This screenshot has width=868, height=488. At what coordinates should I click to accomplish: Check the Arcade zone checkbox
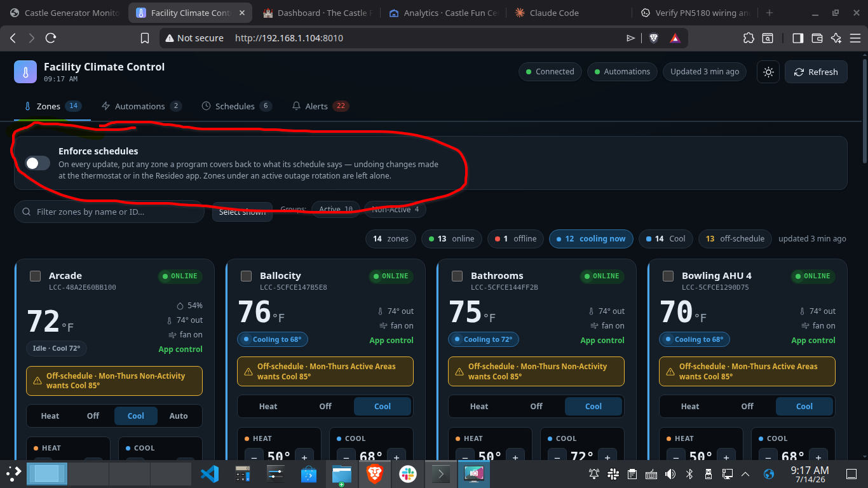pyautogui.click(x=36, y=276)
